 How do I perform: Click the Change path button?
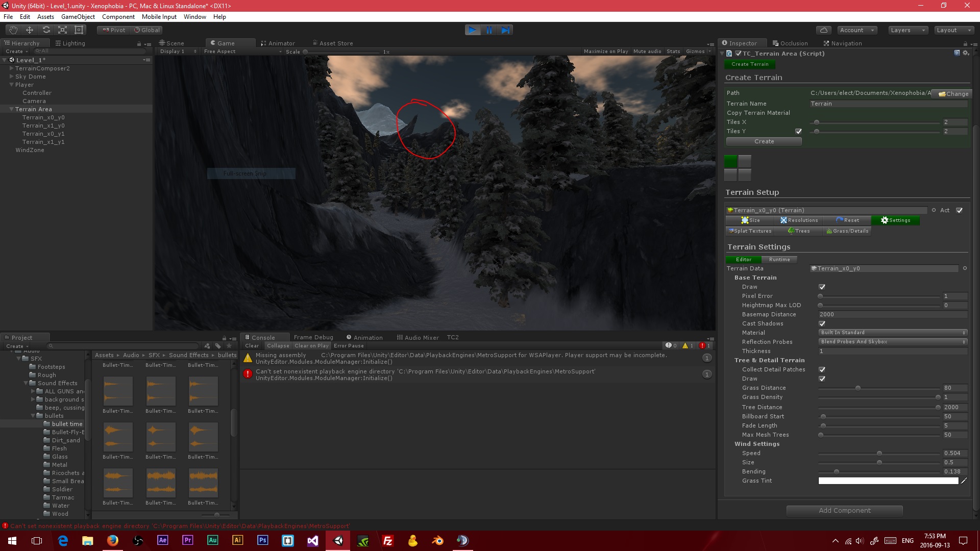[952, 94]
